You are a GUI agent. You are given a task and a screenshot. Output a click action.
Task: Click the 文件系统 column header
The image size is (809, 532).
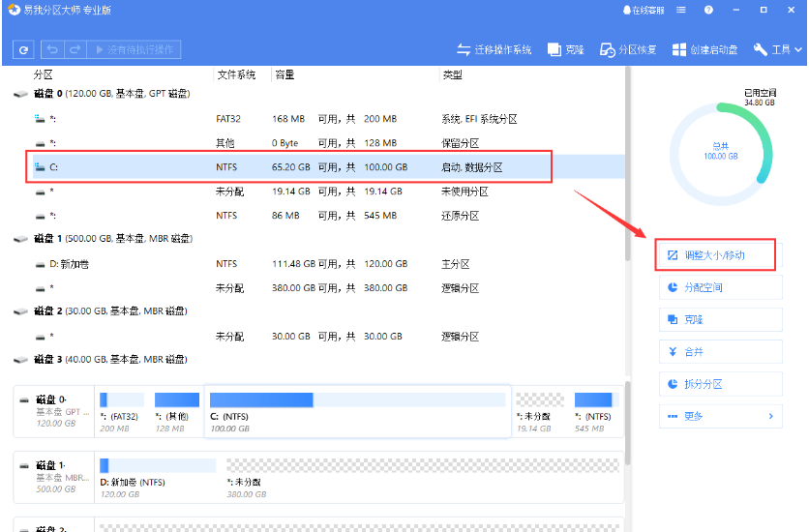pos(236,74)
